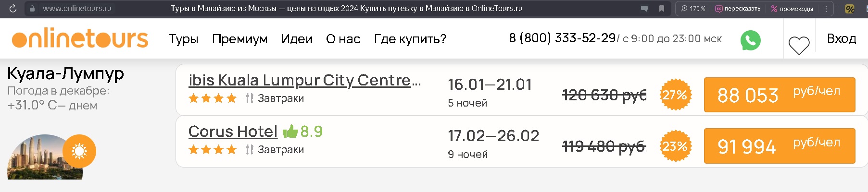Image resolution: width=868 pixels, height=192 pixels.
Task: Open the О нас page
Action: click(x=343, y=39)
